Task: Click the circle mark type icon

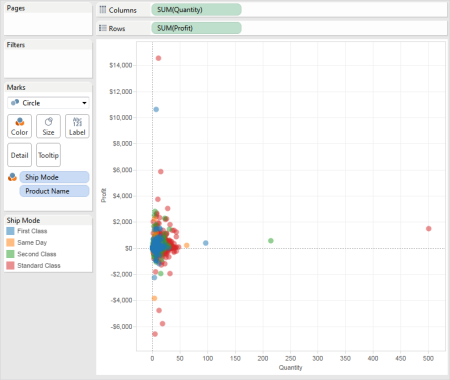Action: coord(15,103)
